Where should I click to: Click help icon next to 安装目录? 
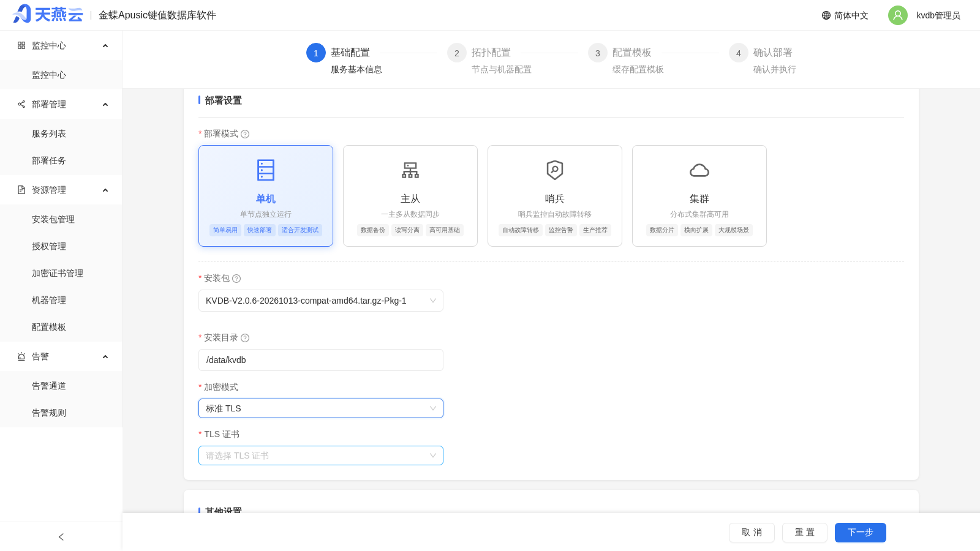245,338
